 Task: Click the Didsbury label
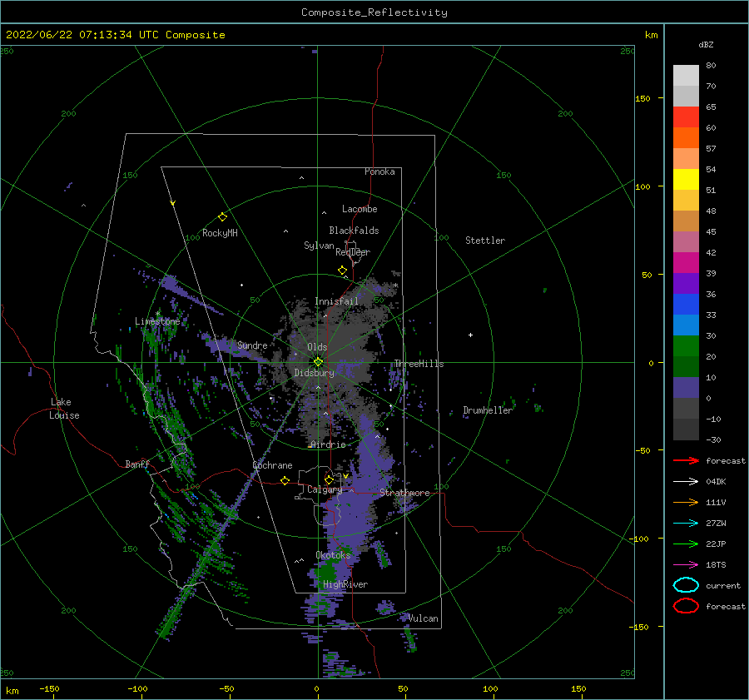314,373
